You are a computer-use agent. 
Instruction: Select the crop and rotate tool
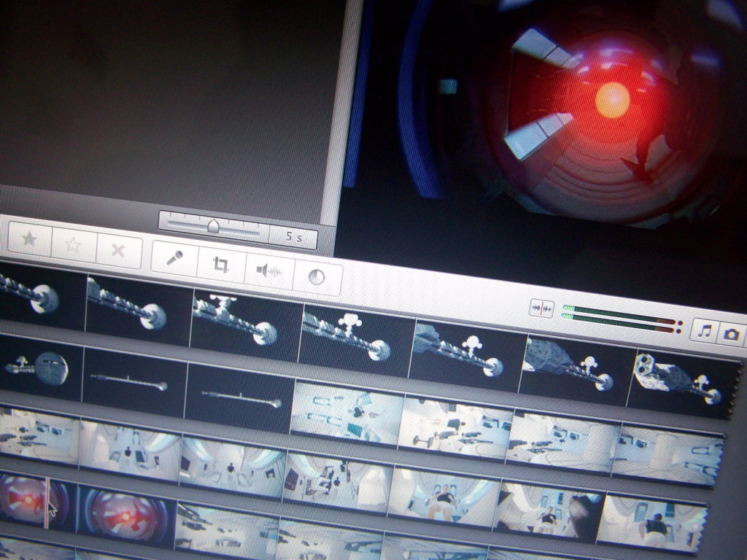220,264
